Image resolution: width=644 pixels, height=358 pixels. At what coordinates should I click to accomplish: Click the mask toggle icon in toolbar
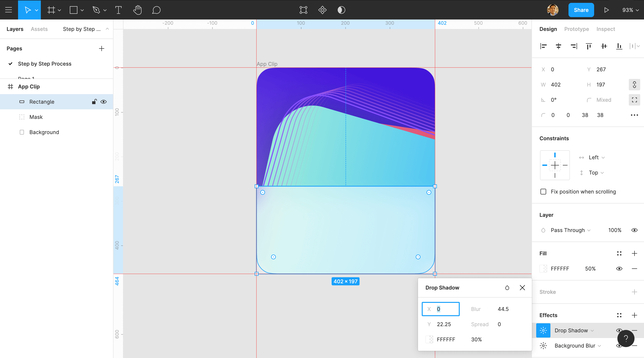pyautogui.click(x=341, y=10)
